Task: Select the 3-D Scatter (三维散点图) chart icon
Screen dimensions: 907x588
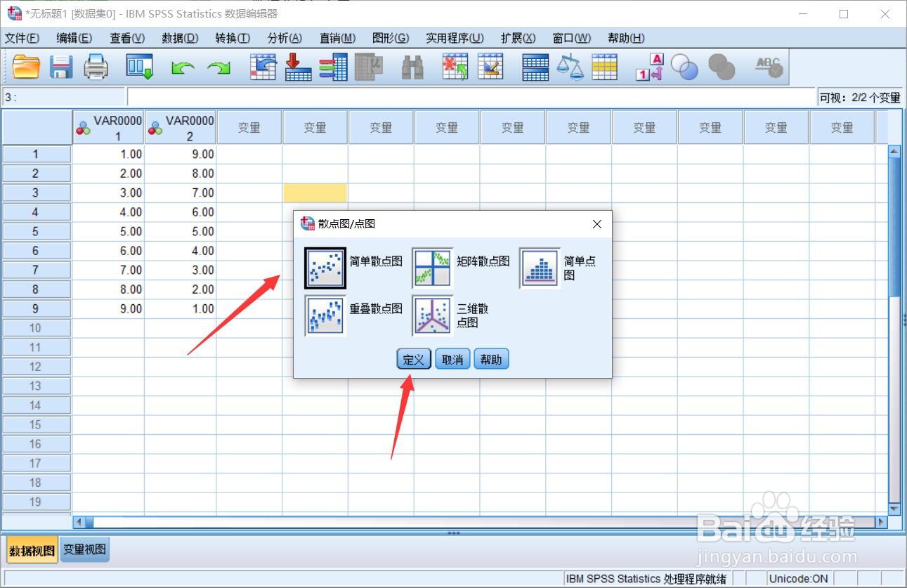Action: 432,315
